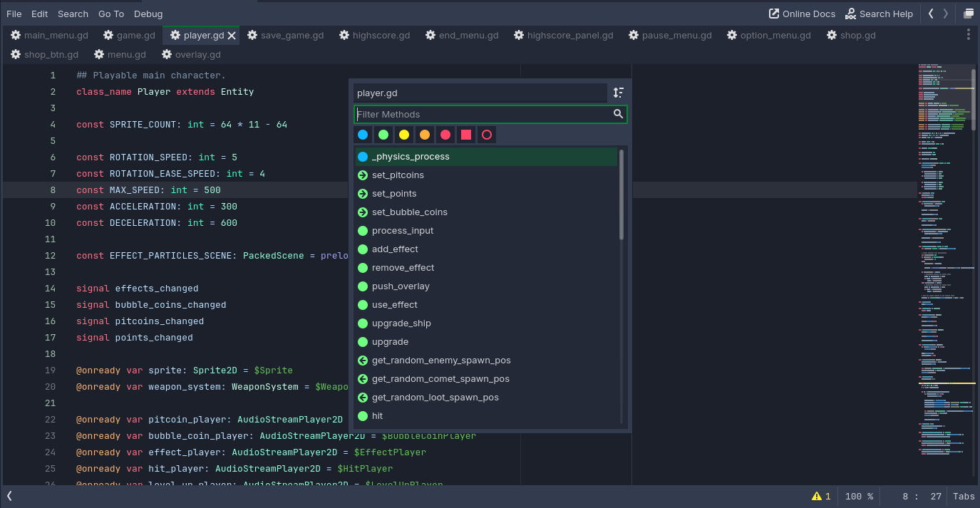Screen dimensions: 980x508
Task: Click the panels icon in the top-right corner
Action: [x=969, y=13]
